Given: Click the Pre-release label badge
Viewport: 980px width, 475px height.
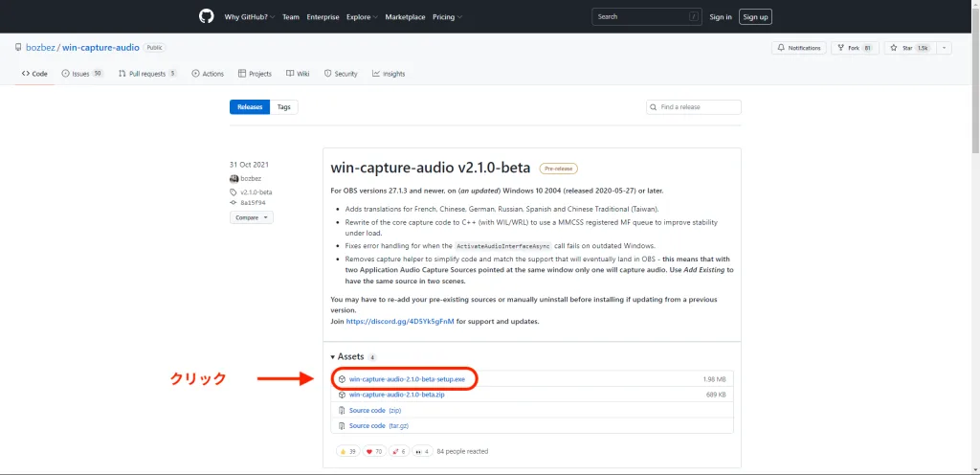Looking at the screenshot, I should 559,169.
